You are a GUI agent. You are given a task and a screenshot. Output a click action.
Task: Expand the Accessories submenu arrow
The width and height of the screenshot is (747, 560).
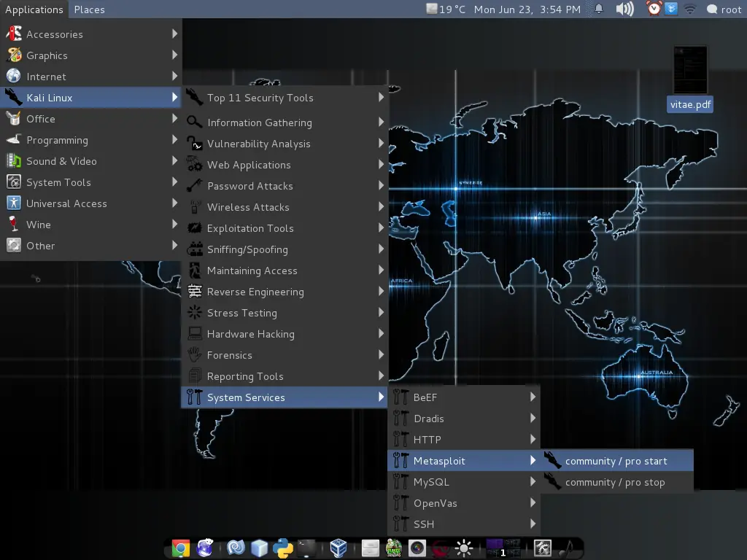(174, 34)
